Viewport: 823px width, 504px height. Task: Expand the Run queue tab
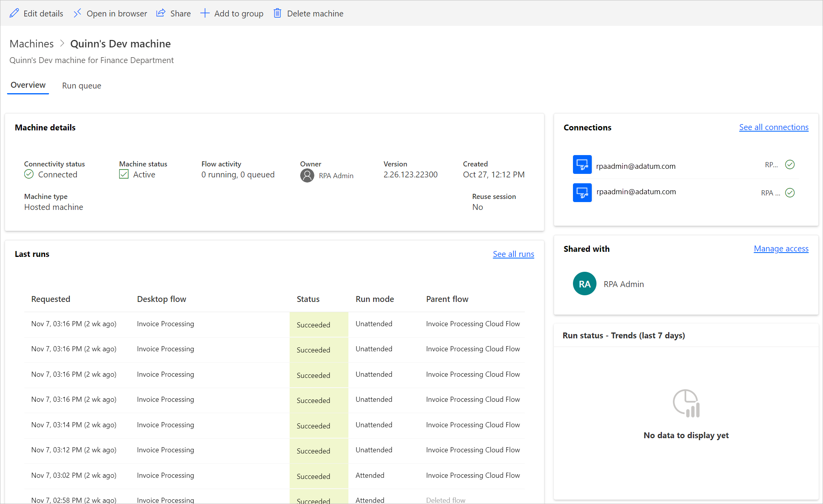(81, 85)
